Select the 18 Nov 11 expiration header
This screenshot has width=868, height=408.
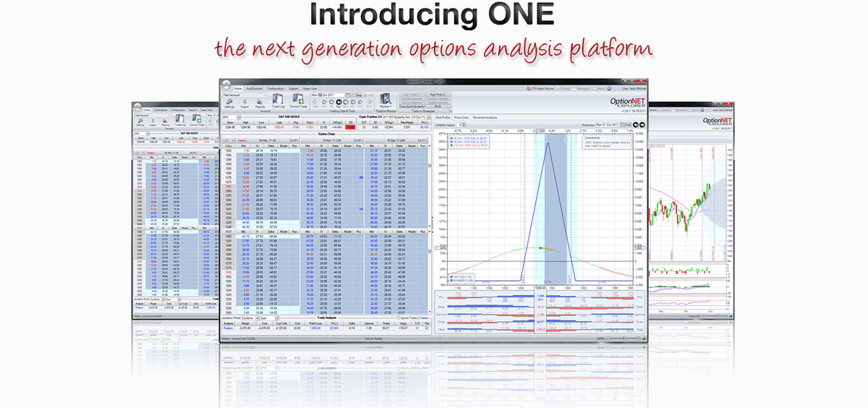(x=331, y=140)
